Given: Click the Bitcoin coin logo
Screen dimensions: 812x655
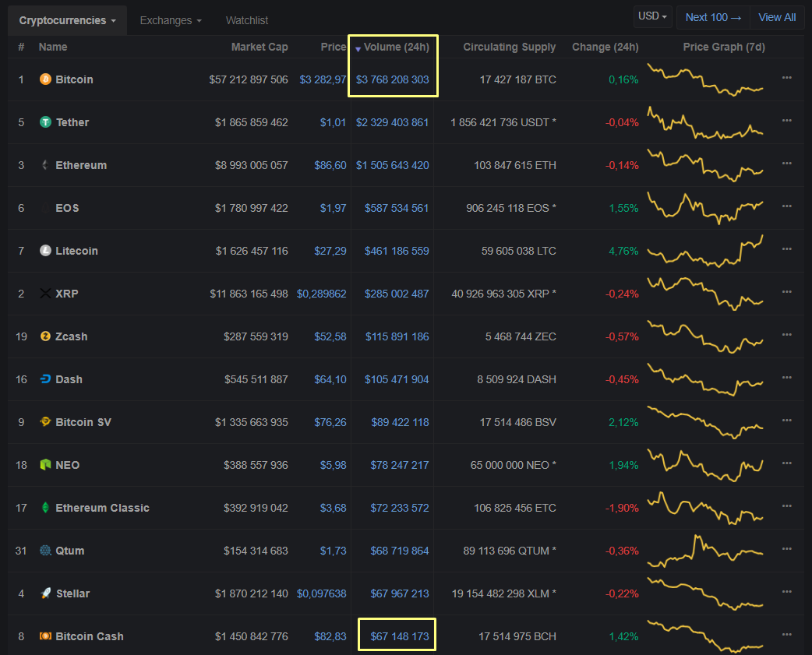Looking at the screenshot, I should (45, 79).
